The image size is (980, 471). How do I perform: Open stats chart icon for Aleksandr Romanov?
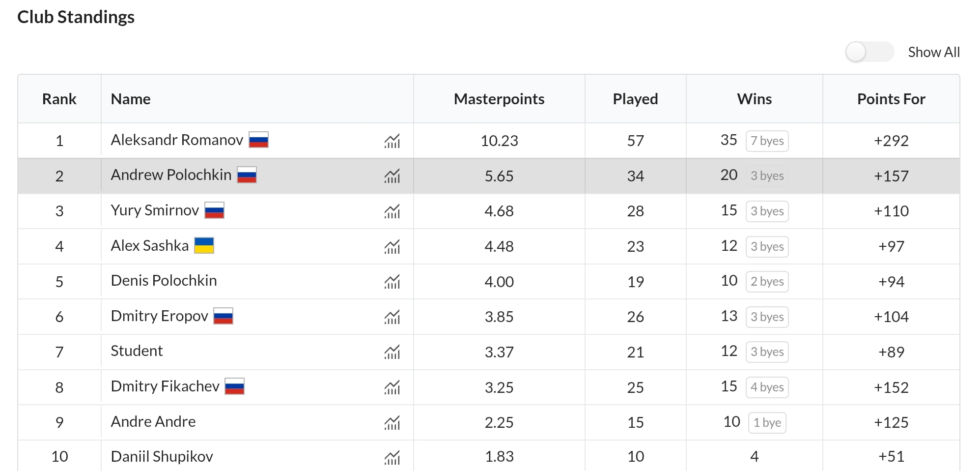point(392,141)
